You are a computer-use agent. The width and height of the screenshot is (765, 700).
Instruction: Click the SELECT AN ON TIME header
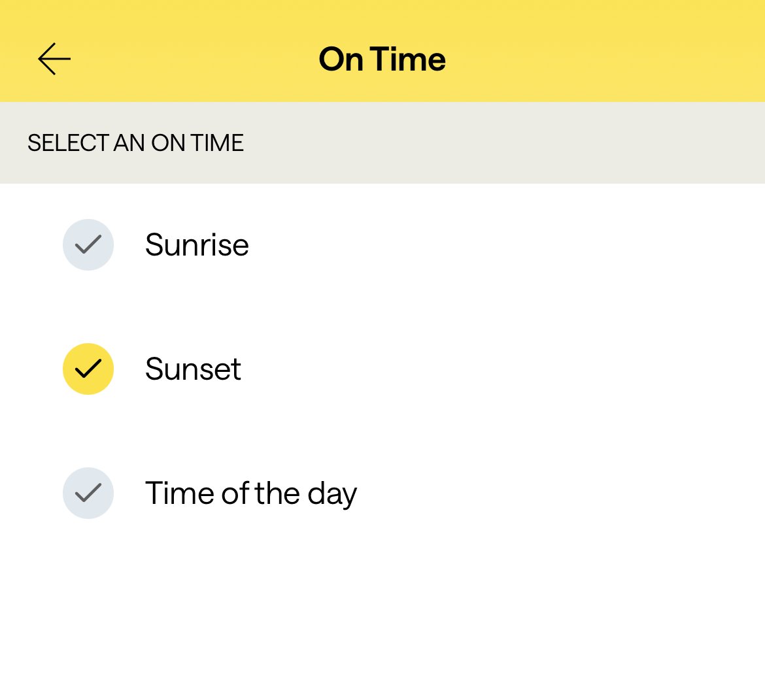(135, 142)
